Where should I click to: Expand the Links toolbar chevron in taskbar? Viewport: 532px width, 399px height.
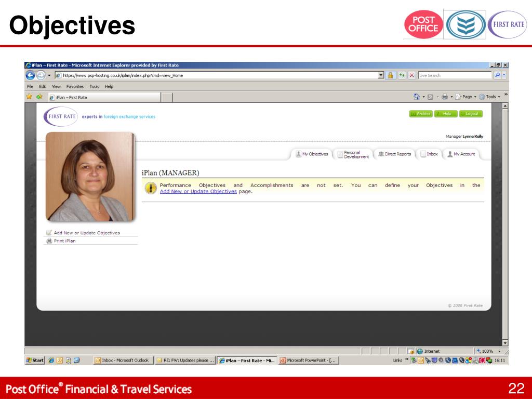pyautogui.click(x=407, y=359)
